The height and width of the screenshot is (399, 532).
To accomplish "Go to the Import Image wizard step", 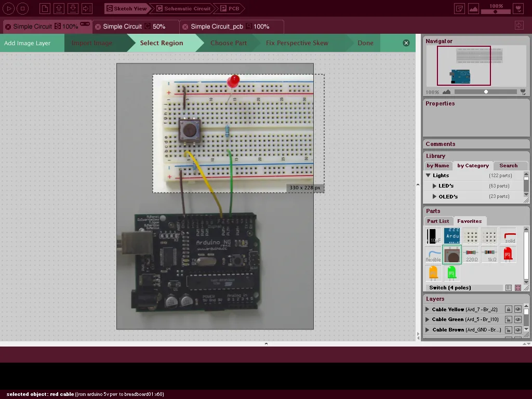I will pos(91,43).
